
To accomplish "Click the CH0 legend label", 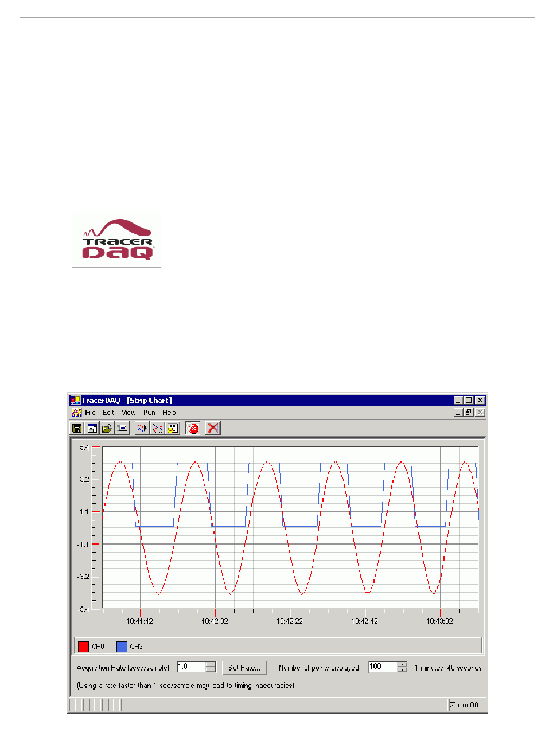I will (98, 647).
